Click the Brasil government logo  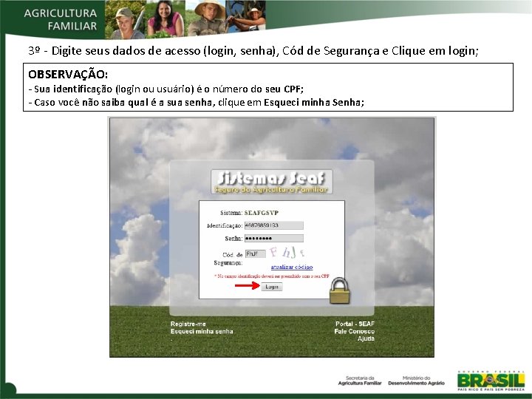click(x=491, y=381)
